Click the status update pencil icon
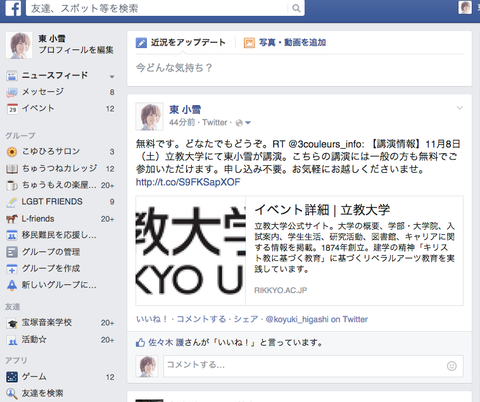Viewport: 480px width, 402px height. [141, 43]
